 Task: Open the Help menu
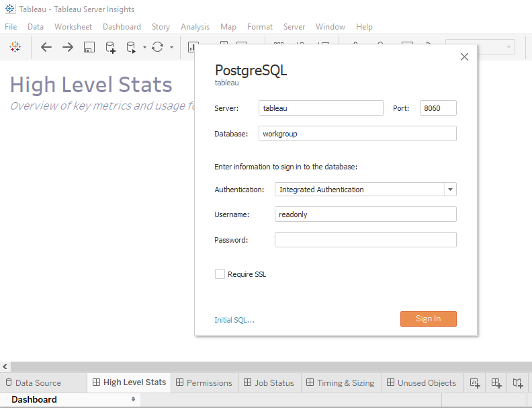[x=364, y=27]
